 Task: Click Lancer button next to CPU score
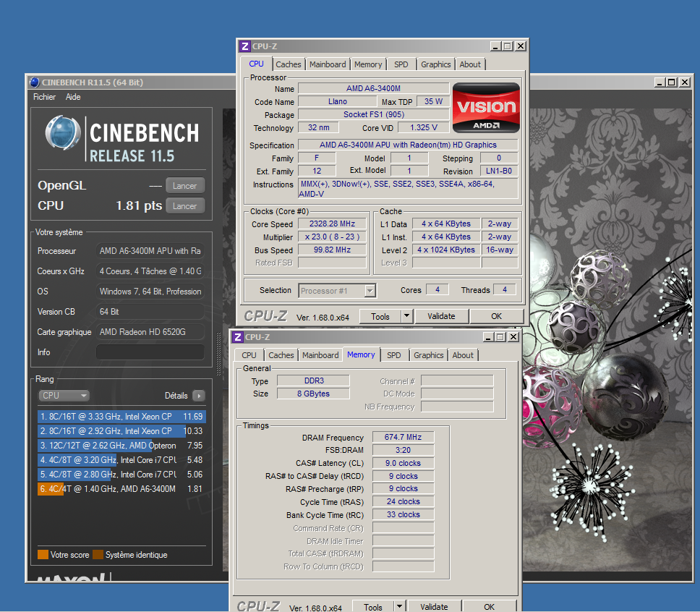tap(185, 206)
